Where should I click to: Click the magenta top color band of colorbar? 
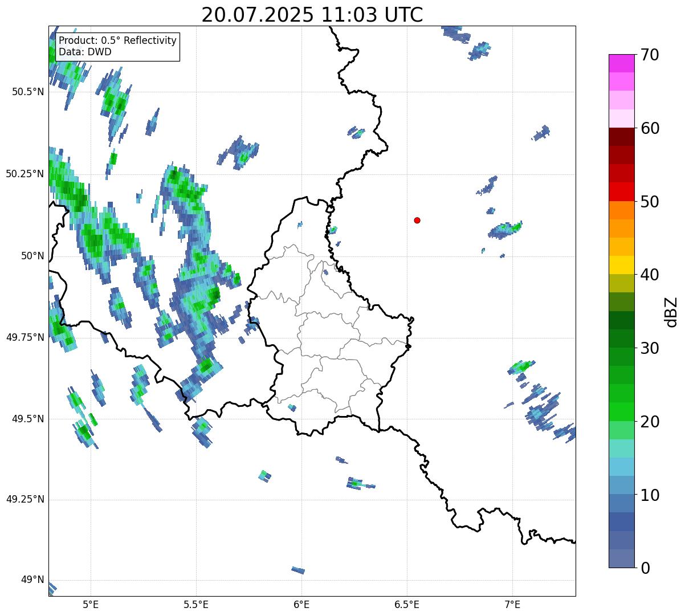[621, 63]
